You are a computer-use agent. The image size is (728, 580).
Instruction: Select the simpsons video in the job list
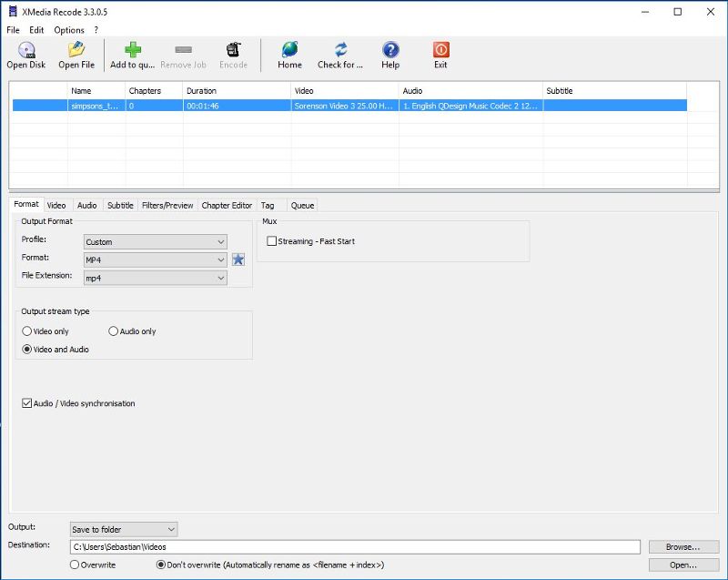pyautogui.click(x=182, y=106)
